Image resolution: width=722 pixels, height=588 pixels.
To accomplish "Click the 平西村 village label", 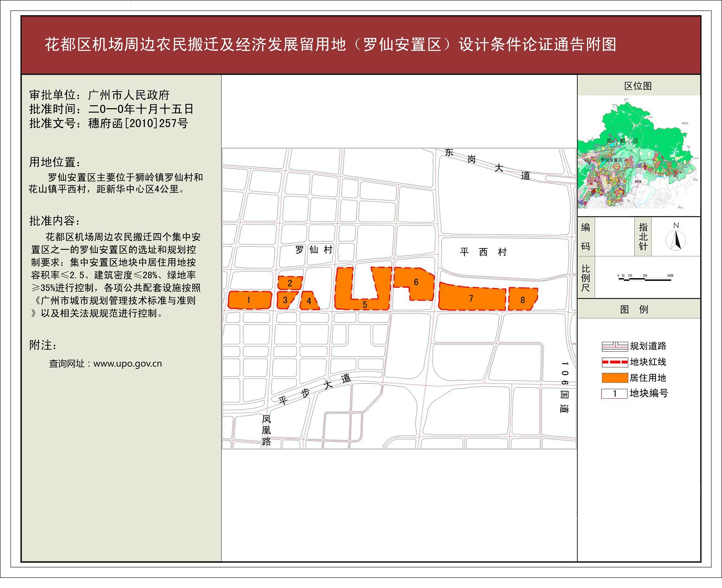I will (x=483, y=252).
